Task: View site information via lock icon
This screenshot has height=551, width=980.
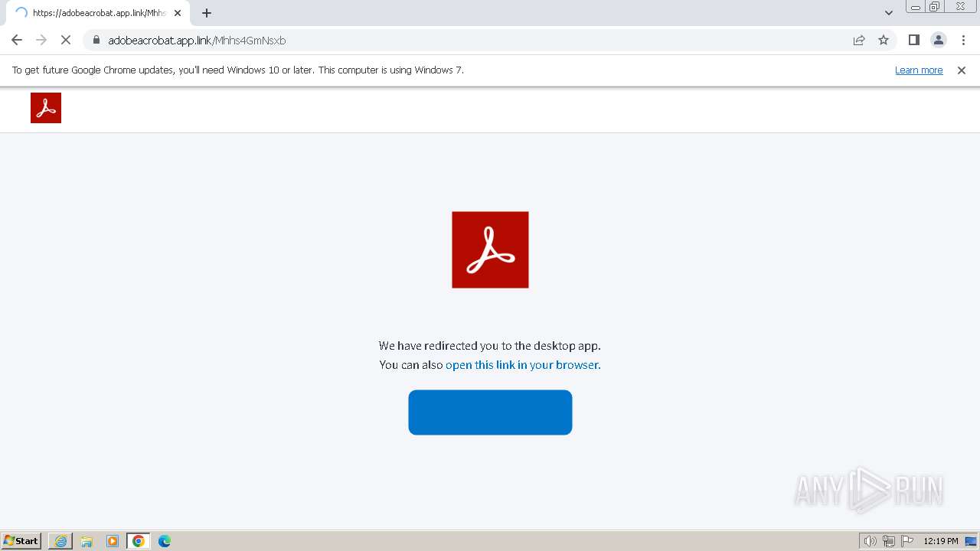Action: tap(96, 40)
